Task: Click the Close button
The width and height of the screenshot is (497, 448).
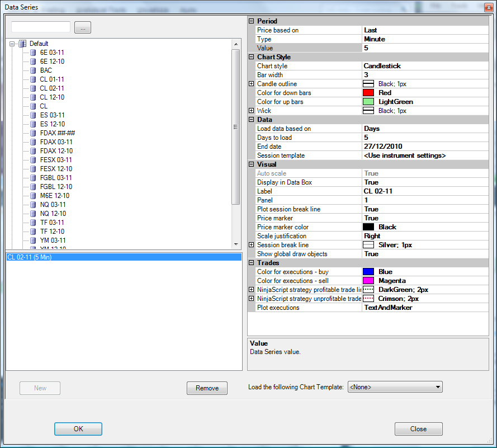Action: click(x=418, y=429)
